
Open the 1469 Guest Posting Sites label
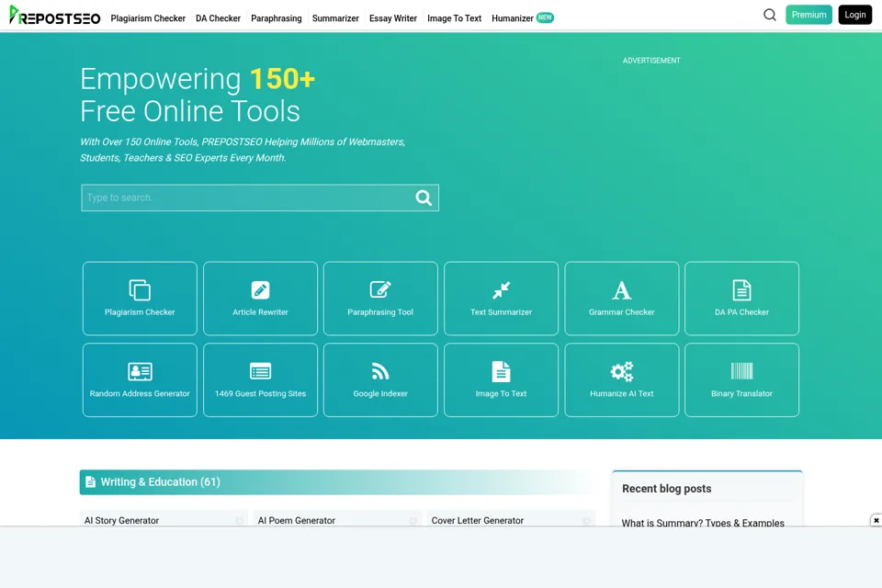coord(260,393)
